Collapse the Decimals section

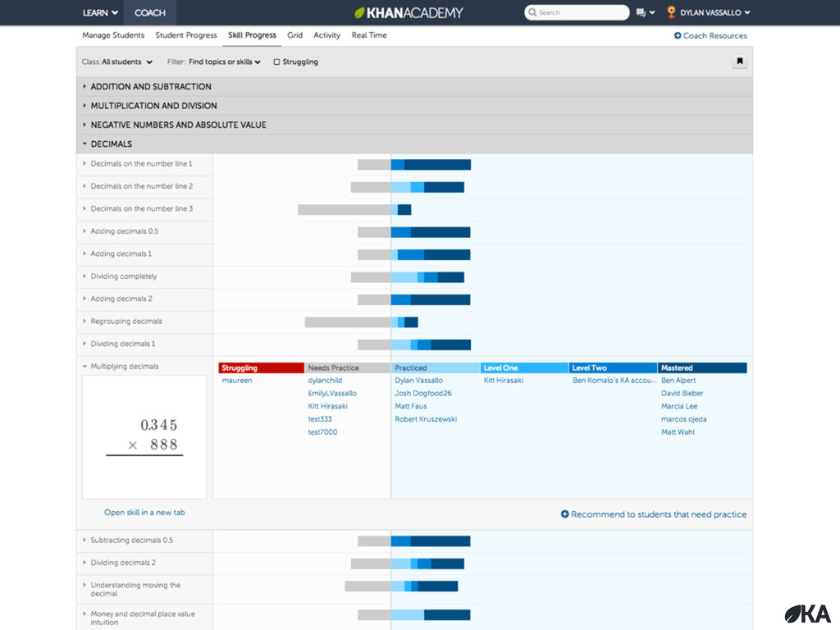(414, 144)
